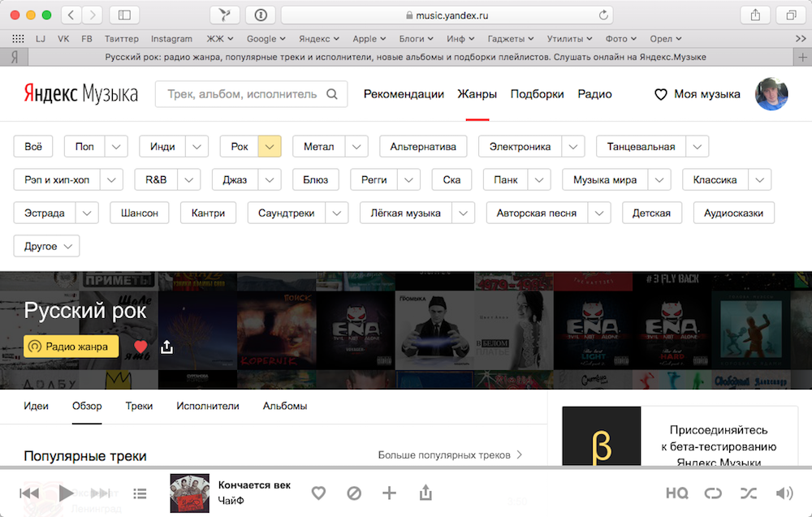
Task: Expand the Рок subgenre dropdown arrow
Action: click(x=270, y=146)
